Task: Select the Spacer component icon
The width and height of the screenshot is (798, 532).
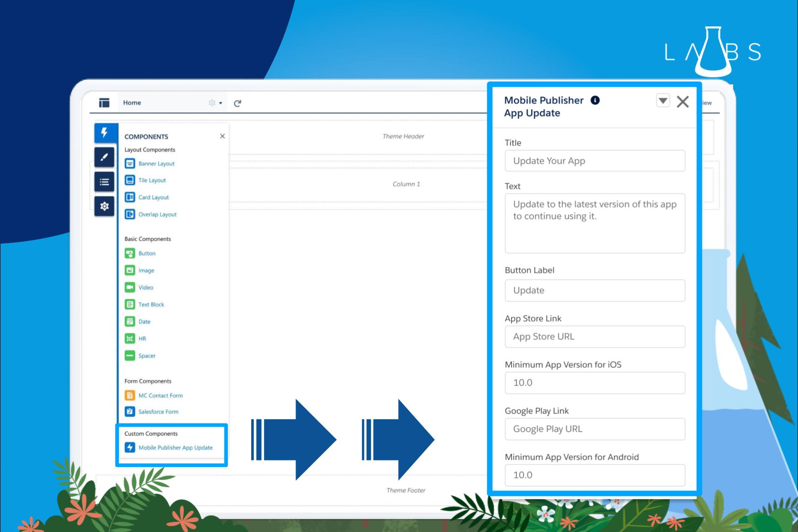Action: click(x=130, y=356)
